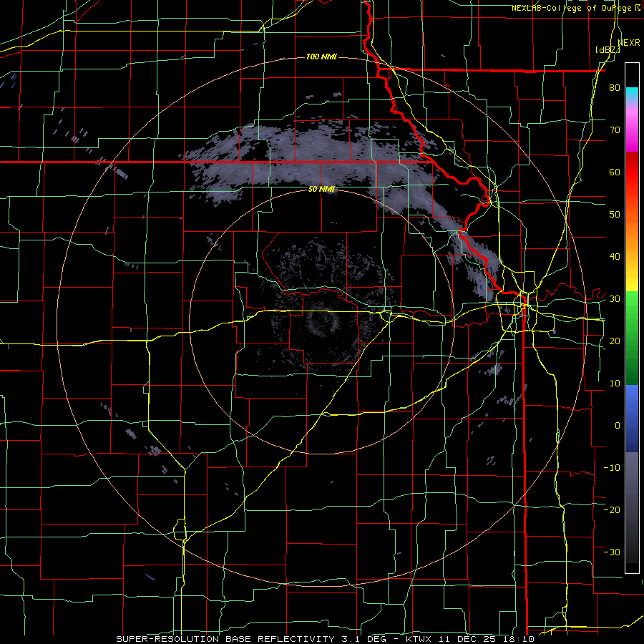Click the 100 NMI range ring label
The image size is (644, 644).
321,57
